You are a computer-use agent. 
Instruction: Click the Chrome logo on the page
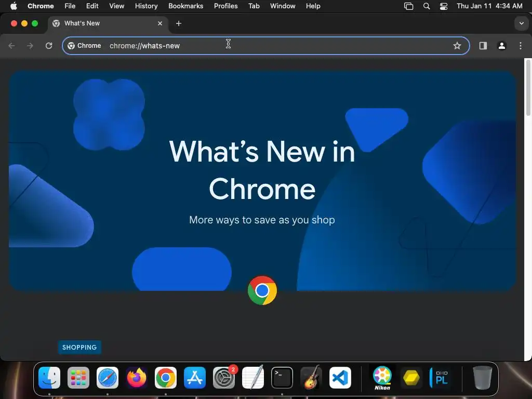point(262,290)
